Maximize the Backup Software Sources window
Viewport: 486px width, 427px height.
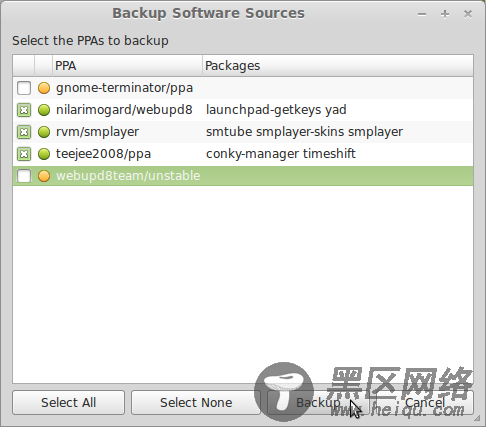pyautogui.click(x=445, y=14)
